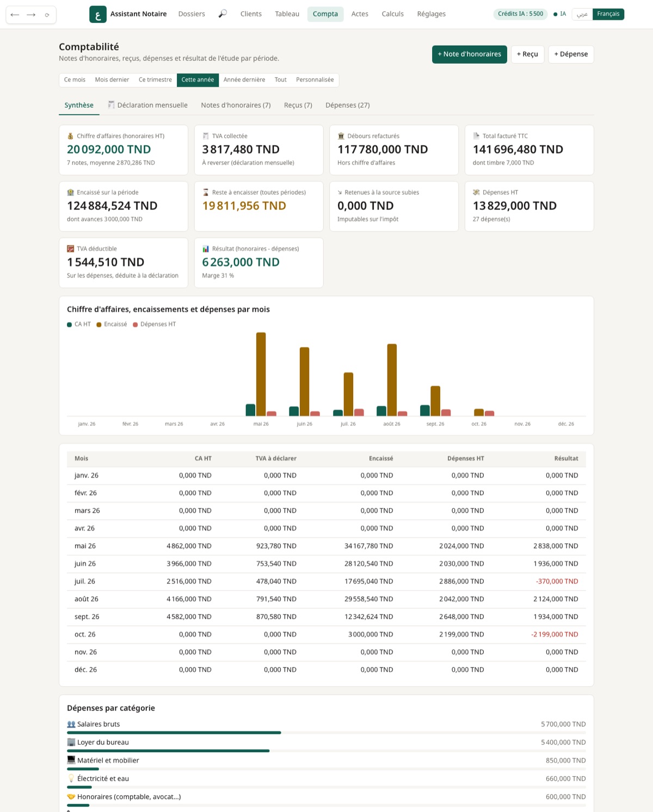The height and width of the screenshot is (812, 653).
Task: Add a new Reçu
Action: (x=527, y=54)
